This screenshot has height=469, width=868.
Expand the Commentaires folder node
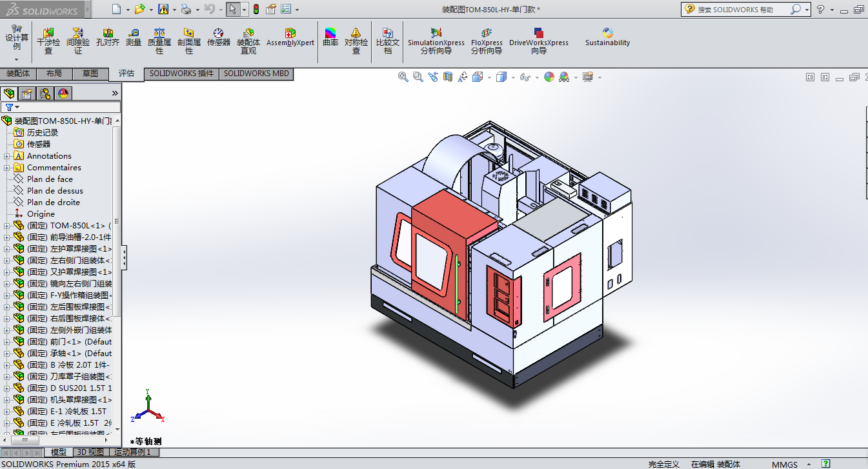pyautogui.click(x=7, y=168)
